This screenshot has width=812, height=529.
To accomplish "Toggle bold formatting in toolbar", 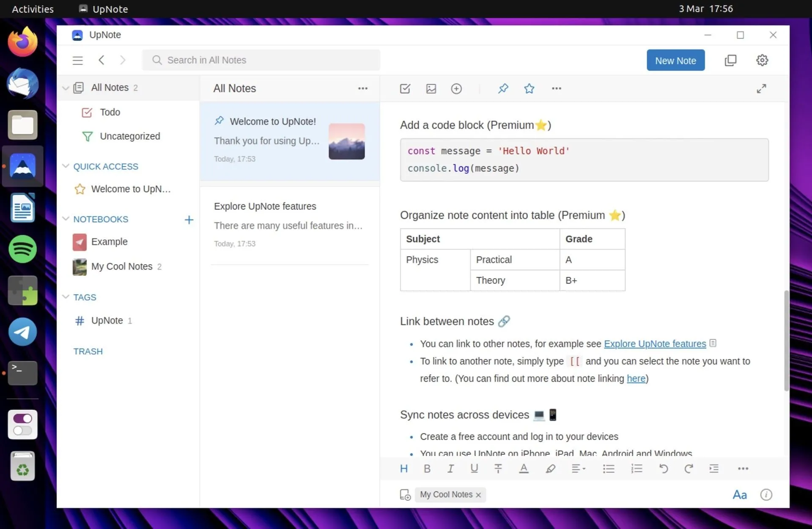I will coord(426,468).
